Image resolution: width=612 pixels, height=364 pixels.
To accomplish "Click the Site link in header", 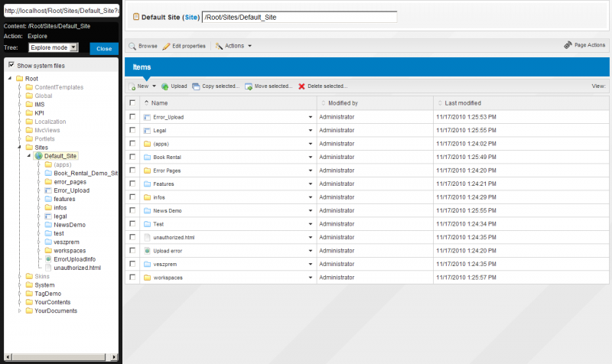I will 190,17.
